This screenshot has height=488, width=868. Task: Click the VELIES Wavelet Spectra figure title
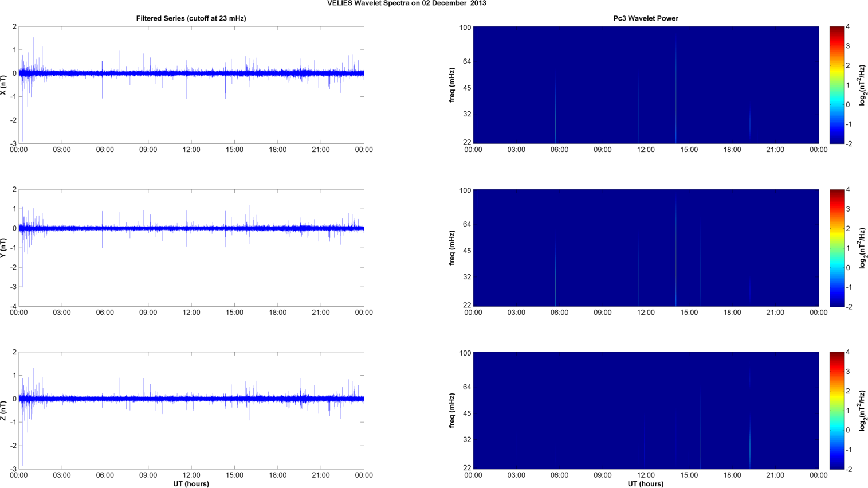(x=407, y=3)
